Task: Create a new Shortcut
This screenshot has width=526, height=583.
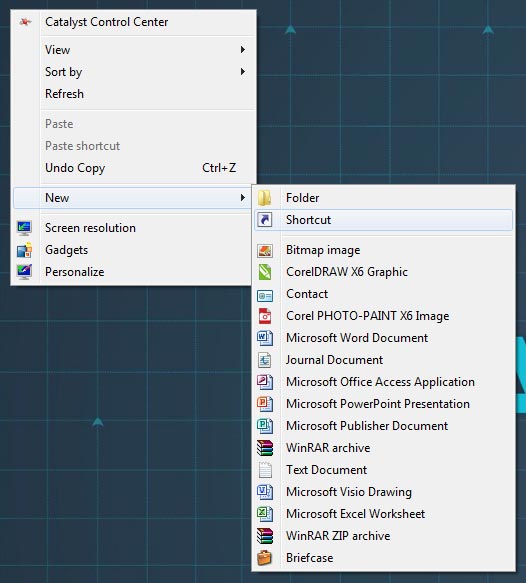Action: coord(384,220)
